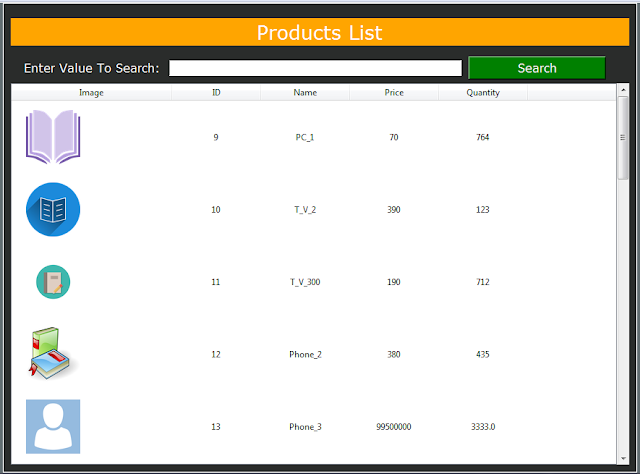Click the scrollbar up arrow
The image size is (640, 474).
pyautogui.click(x=623, y=89)
